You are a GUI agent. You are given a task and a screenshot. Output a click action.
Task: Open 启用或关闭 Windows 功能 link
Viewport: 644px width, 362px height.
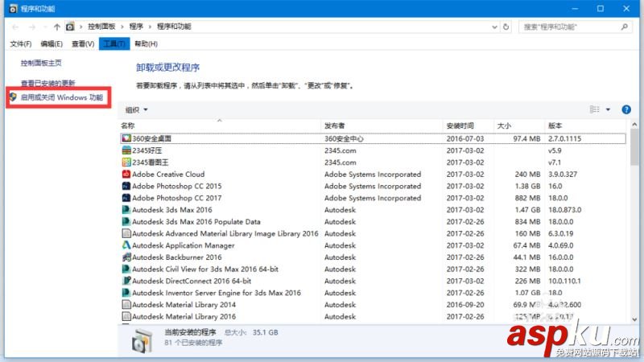tap(62, 97)
